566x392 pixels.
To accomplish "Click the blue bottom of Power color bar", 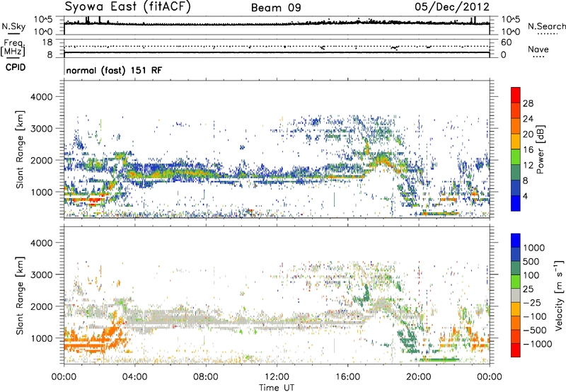I will coord(516,203).
